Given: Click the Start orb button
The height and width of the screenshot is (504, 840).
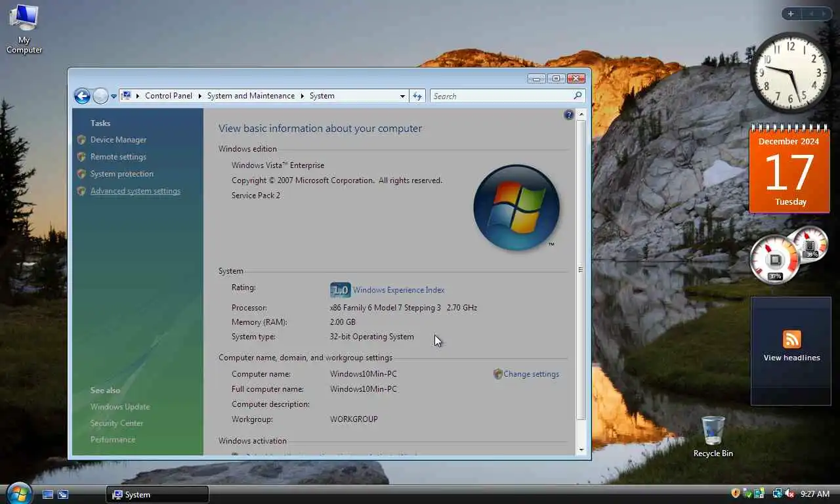Looking at the screenshot, I should pyautogui.click(x=18, y=493).
